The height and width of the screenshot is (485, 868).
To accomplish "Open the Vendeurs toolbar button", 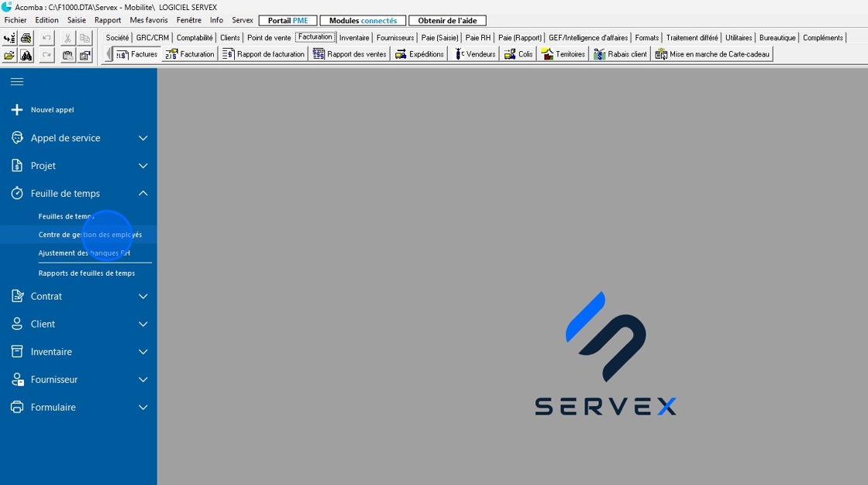I will (x=475, y=54).
